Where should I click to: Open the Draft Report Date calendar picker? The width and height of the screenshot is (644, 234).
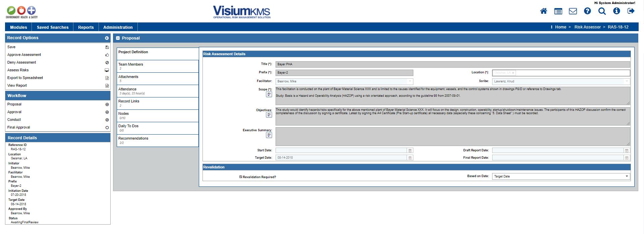[x=627, y=151]
